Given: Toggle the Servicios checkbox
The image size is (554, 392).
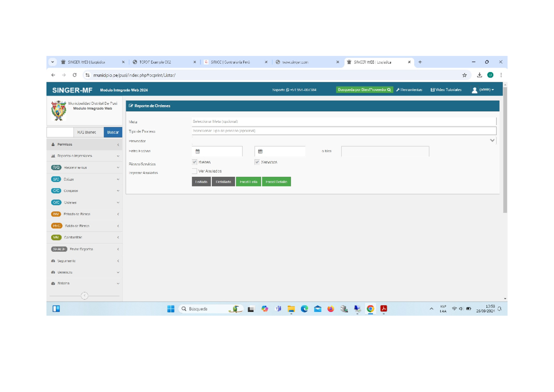Looking at the screenshot, I should click(257, 162).
